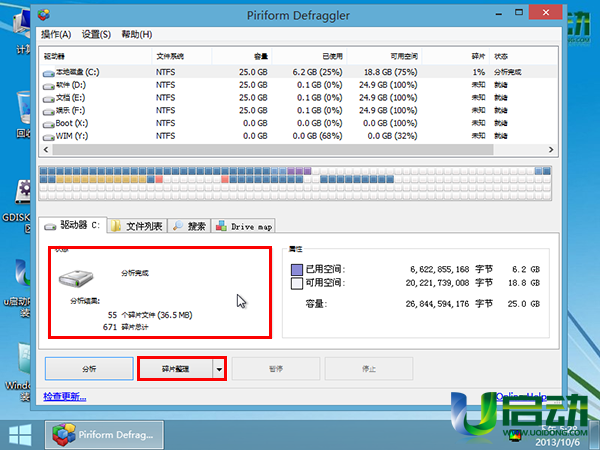Click the 暂停 button
Viewport: 600px width, 450px height.
pyautogui.click(x=276, y=369)
